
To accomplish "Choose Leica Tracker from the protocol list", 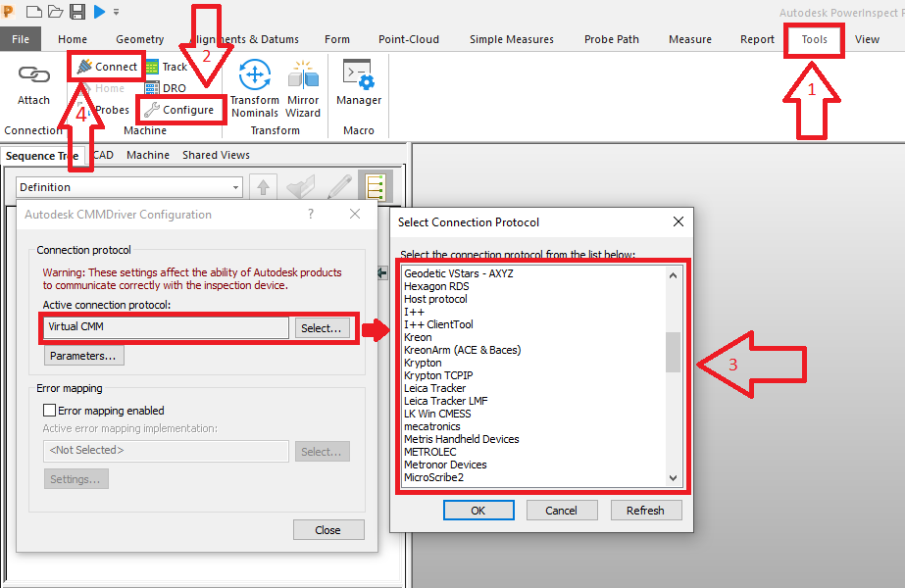I will pyautogui.click(x=434, y=387).
